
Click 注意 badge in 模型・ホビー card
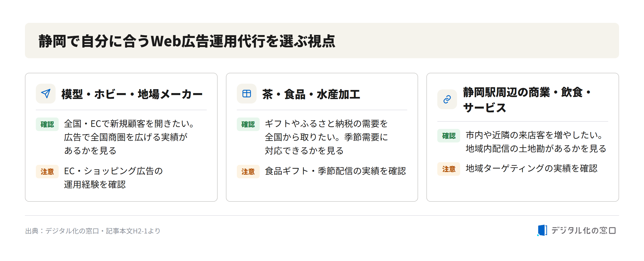click(47, 172)
